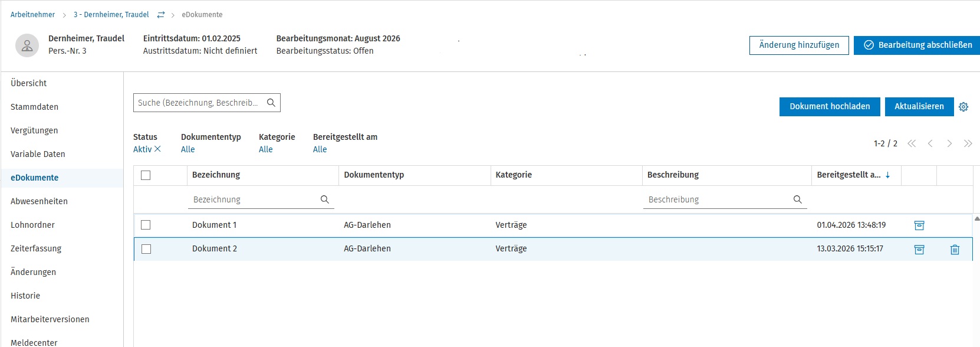
Task: Check the box for Dokument 2
Action: 146,249
